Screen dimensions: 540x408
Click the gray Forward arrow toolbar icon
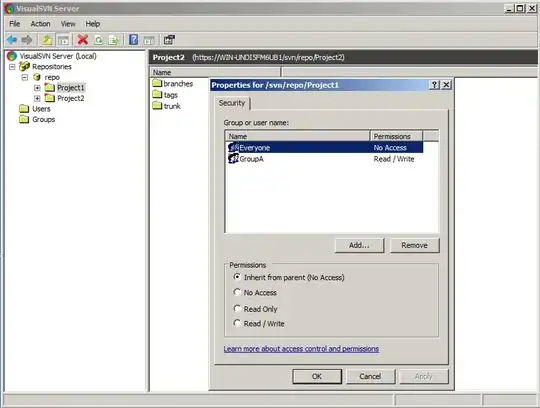tap(27, 40)
